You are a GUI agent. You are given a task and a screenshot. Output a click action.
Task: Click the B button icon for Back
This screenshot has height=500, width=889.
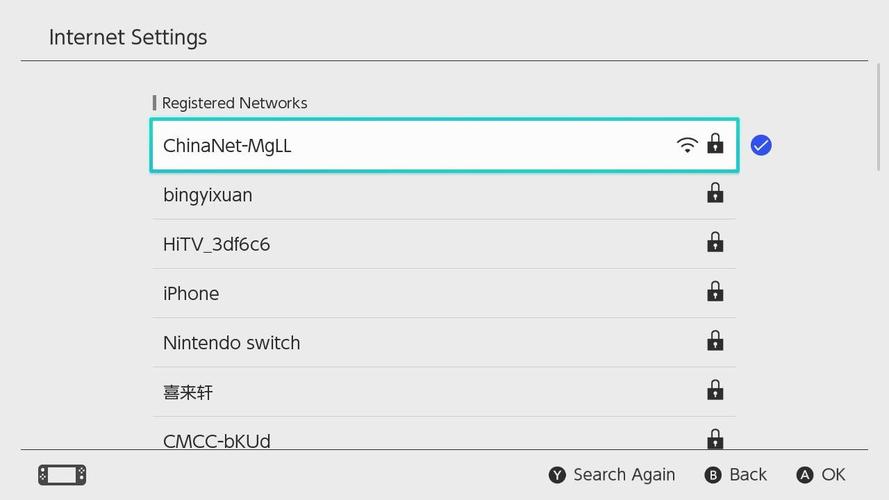point(713,475)
